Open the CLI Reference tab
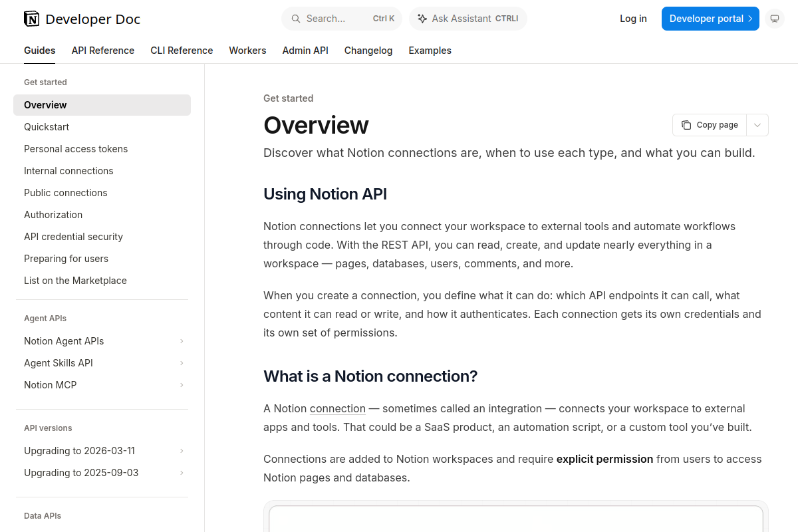Image resolution: width=798 pixels, height=532 pixels. [x=182, y=51]
